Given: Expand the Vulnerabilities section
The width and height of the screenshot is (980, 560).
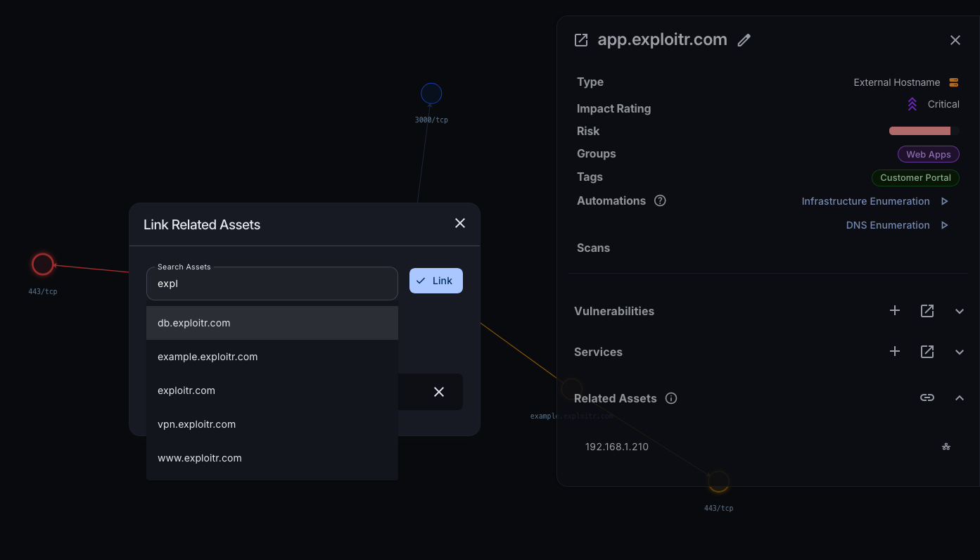Looking at the screenshot, I should click(960, 311).
